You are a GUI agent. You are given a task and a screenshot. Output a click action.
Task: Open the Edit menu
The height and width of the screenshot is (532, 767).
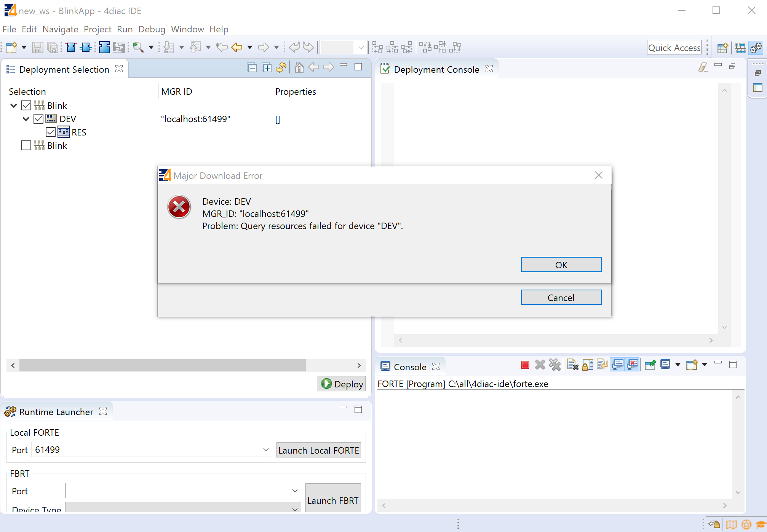pyautogui.click(x=29, y=29)
